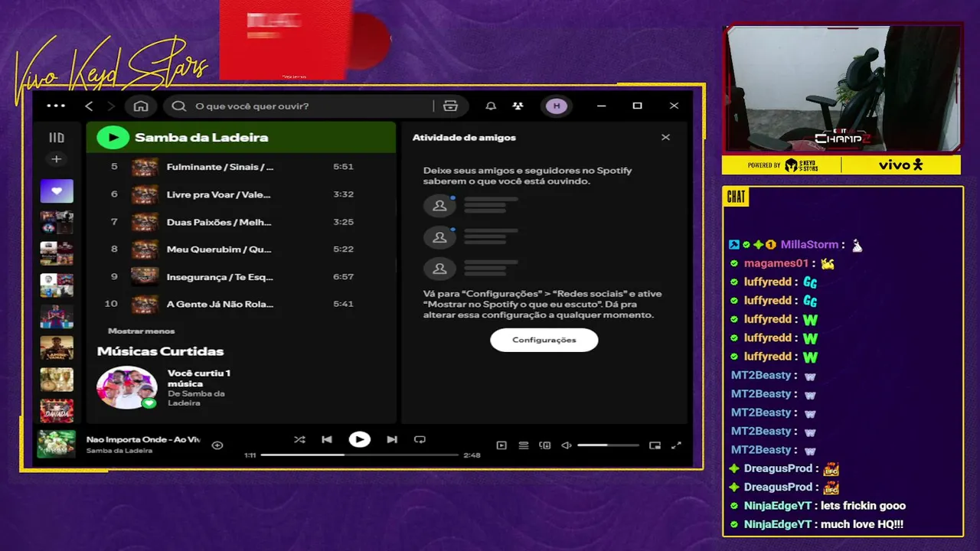Open the Spotify Home button
The height and width of the screenshot is (551, 980).
click(141, 106)
